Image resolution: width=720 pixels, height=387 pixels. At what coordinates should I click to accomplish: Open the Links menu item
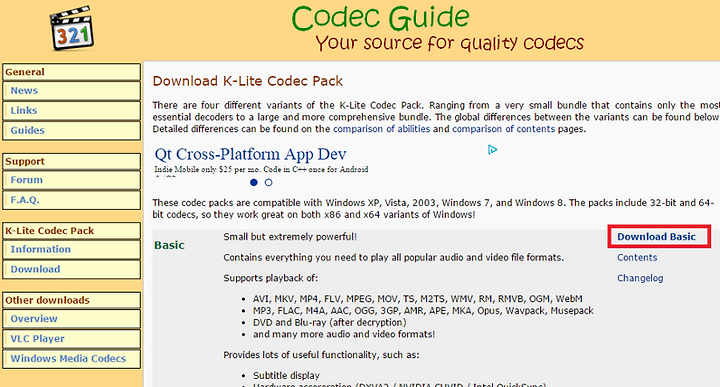pos(72,111)
